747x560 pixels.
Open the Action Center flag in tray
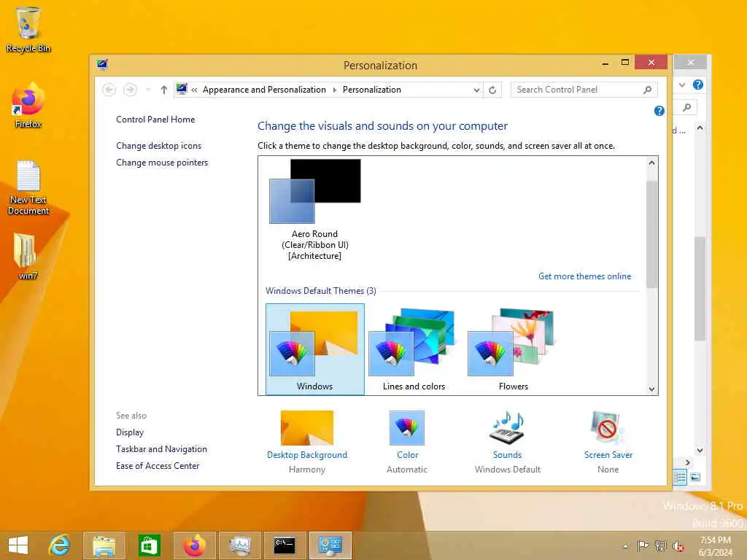click(643, 545)
